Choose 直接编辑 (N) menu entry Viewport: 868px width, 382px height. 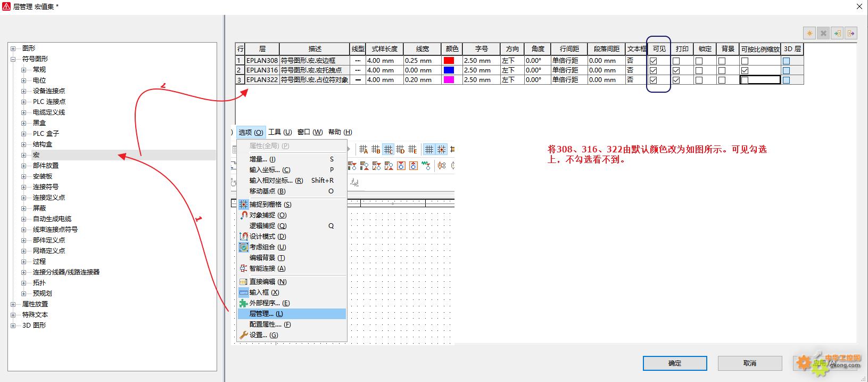(292, 282)
